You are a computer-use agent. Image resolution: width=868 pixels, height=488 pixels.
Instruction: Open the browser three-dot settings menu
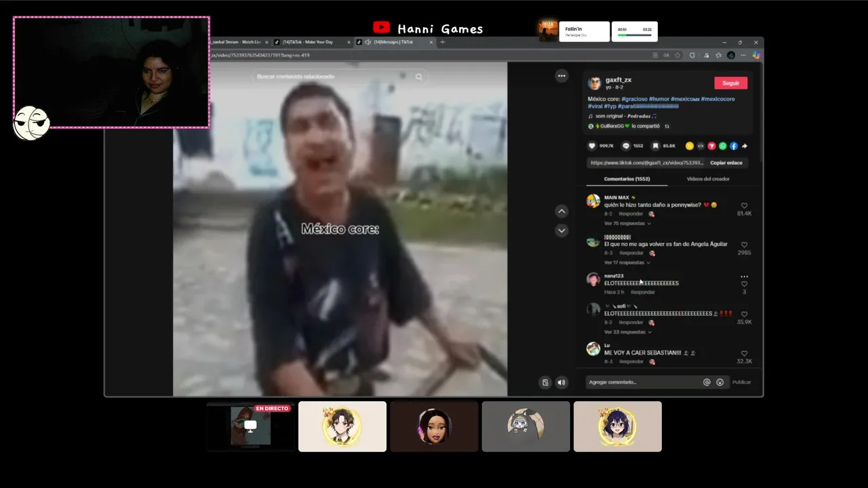tap(744, 55)
